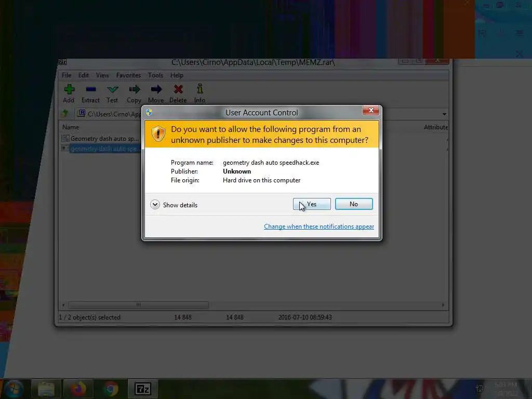Close the User Account Control dialog
532x399 pixels.
(x=371, y=110)
